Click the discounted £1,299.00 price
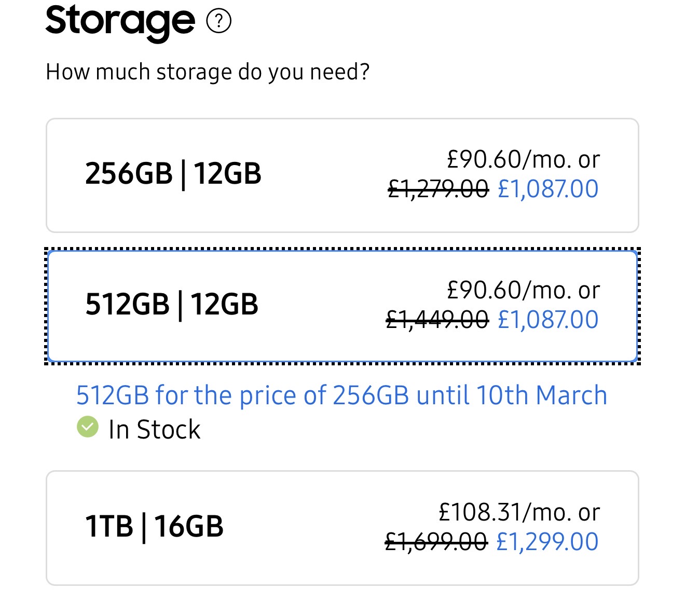The height and width of the screenshot is (616, 685). click(547, 542)
